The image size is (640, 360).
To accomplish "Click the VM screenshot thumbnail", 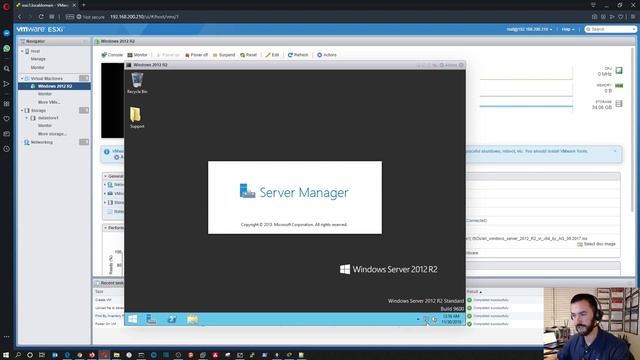I will (x=113, y=100).
